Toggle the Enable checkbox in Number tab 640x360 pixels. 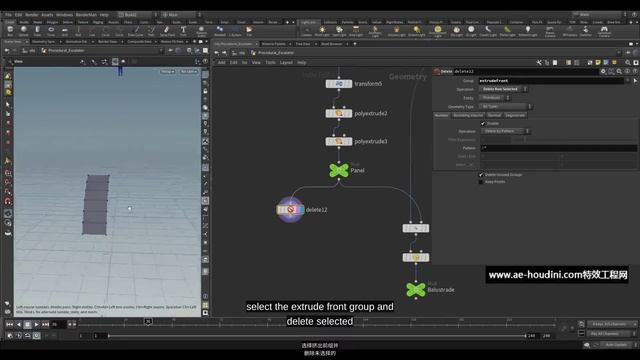pos(483,123)
